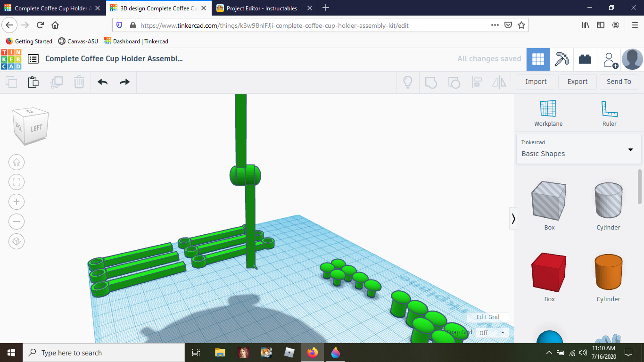The height and width of the screenshot is (362, 644).
Task: Bookmark this page with star icon
Action: [521, 25]
